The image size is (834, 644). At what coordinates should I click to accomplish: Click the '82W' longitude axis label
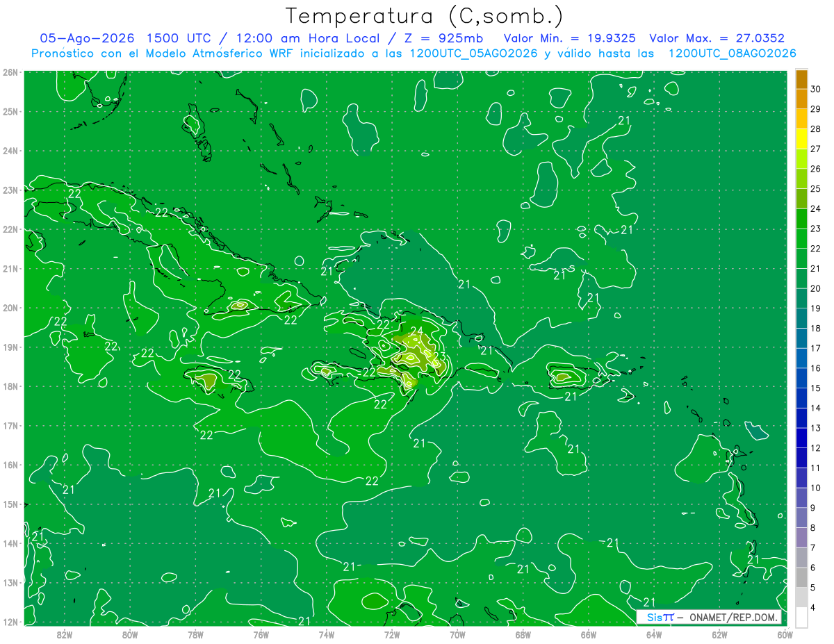(65, 634)
